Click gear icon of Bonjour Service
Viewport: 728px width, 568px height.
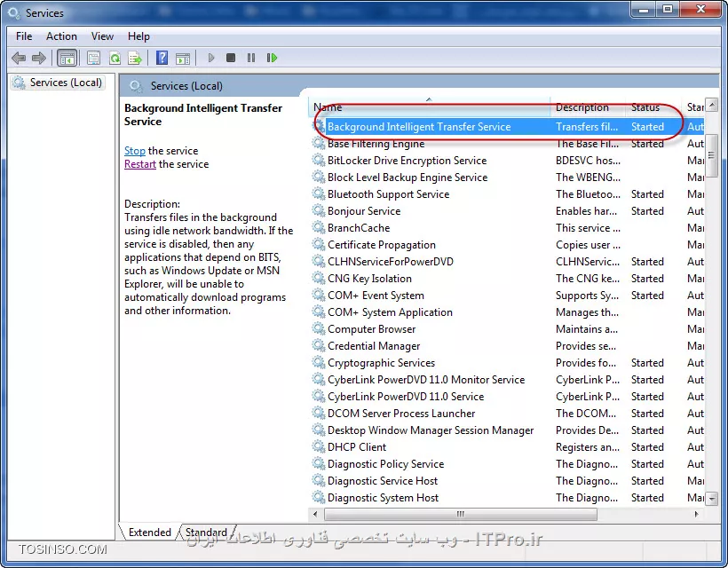[318, 210]
